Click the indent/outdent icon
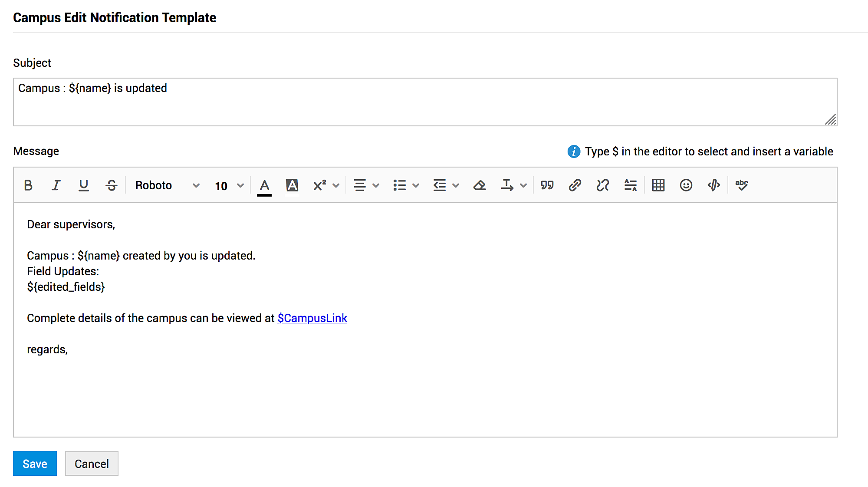 click(440, 185)
